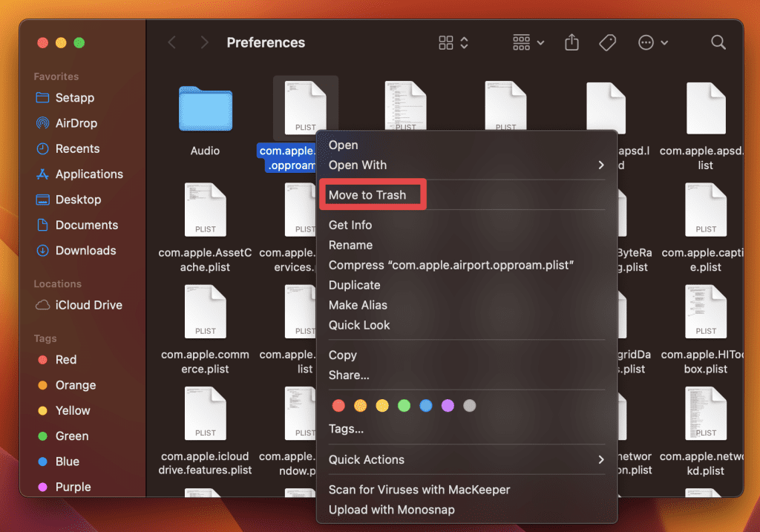Click the Share icon in the toolbar

coord(571,43)
